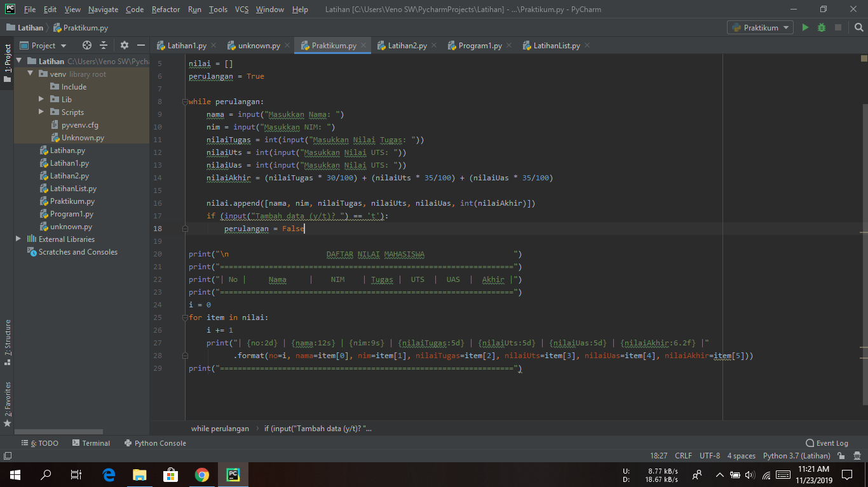Open Google Chrome from taskbar
Image resolution: width=868 pixels, height=487 pixels.
pos(202,474)
